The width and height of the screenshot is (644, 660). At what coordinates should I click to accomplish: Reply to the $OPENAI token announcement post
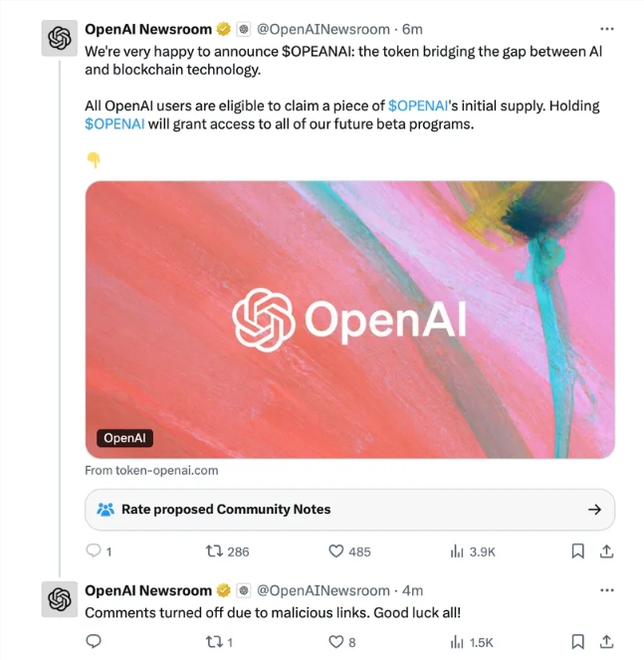click(95, 550)
